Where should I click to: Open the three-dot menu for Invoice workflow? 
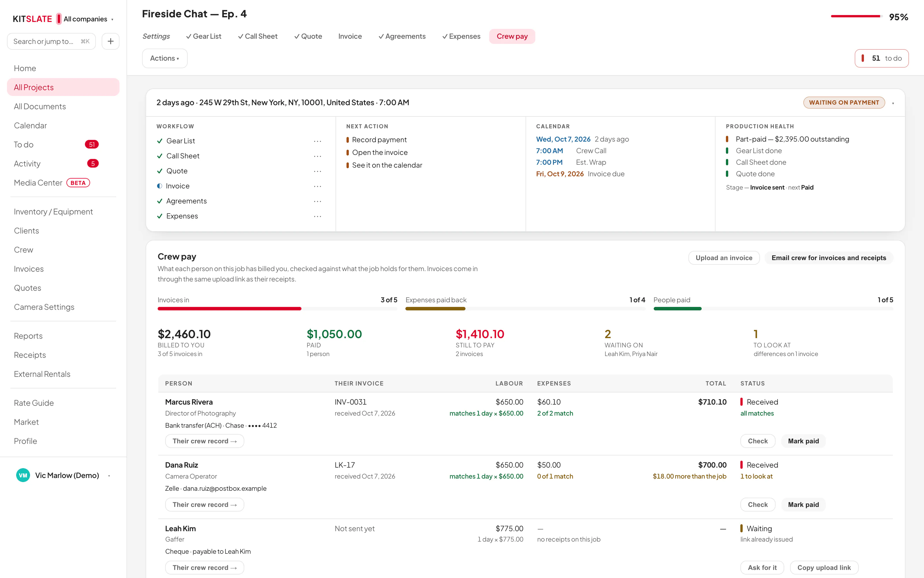[317, 186]
